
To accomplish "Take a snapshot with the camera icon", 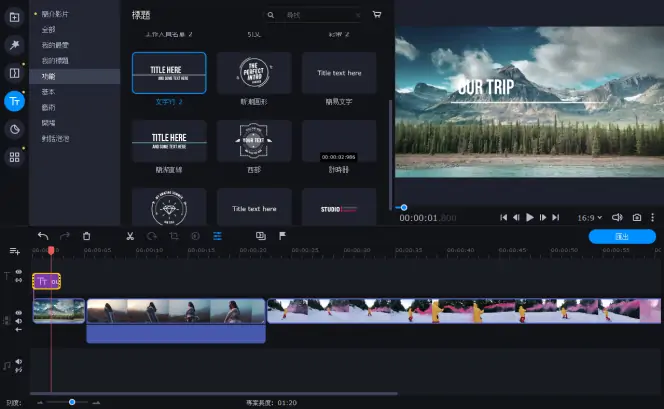I will pos(636,217).
